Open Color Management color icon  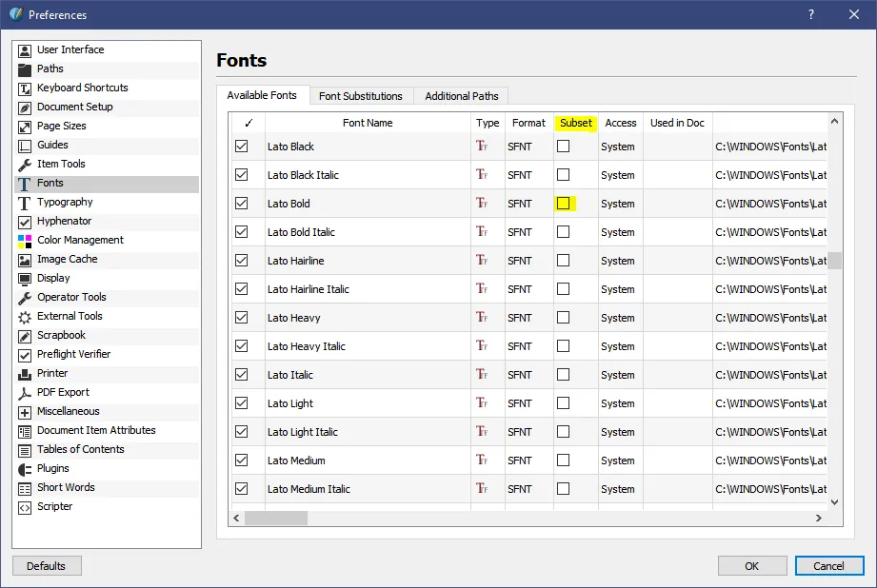pos(25,241)
